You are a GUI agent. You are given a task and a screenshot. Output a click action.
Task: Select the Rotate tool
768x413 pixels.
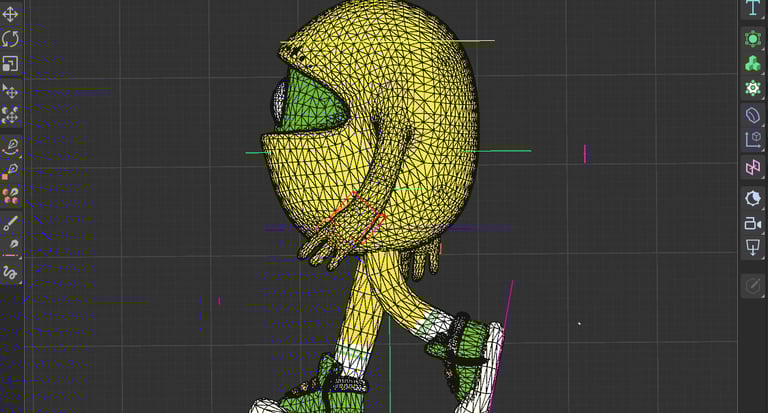tap(10, 39)
